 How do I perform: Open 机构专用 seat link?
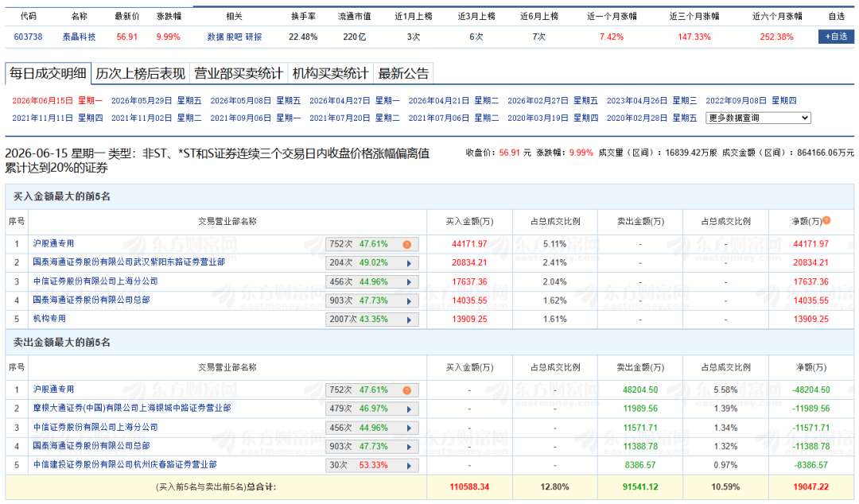pyautogui.click(x=49, y=318)
